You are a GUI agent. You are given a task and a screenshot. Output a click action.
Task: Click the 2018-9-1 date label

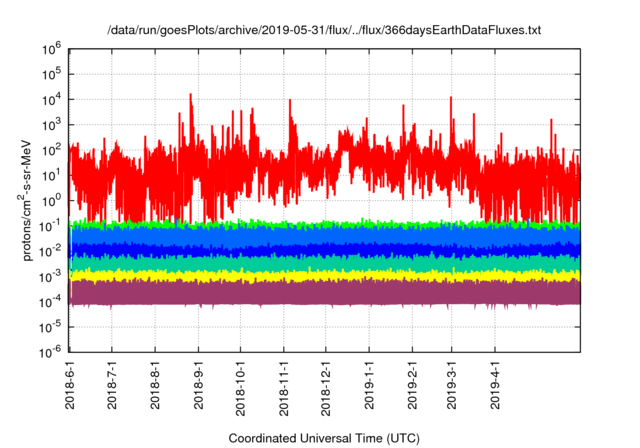198,384
